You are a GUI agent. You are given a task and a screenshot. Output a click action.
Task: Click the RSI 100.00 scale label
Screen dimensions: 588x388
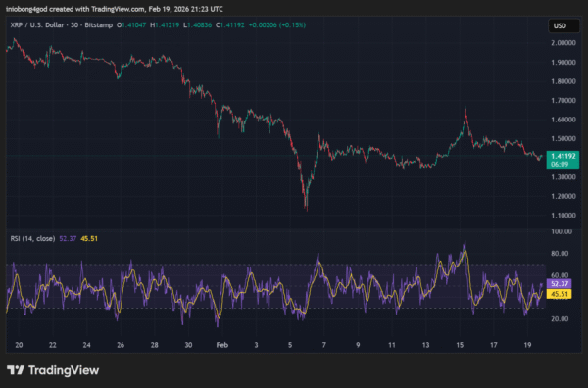562,231
